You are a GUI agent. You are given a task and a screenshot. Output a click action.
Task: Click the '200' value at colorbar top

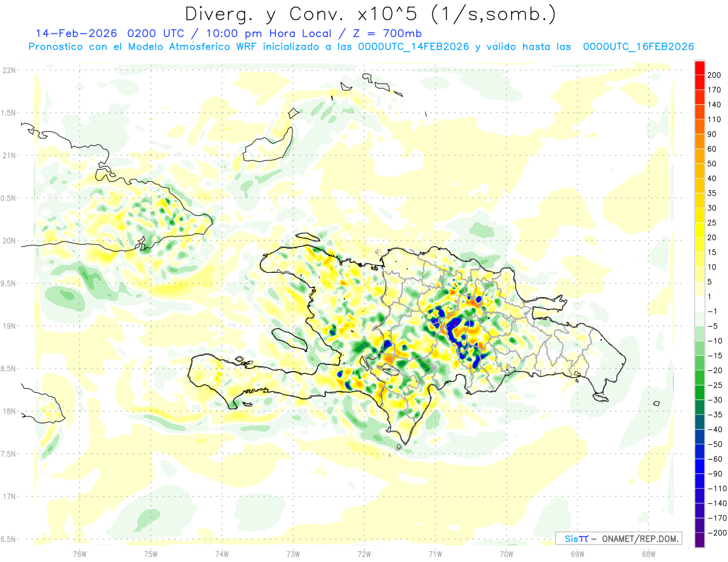tap(714, 75)
